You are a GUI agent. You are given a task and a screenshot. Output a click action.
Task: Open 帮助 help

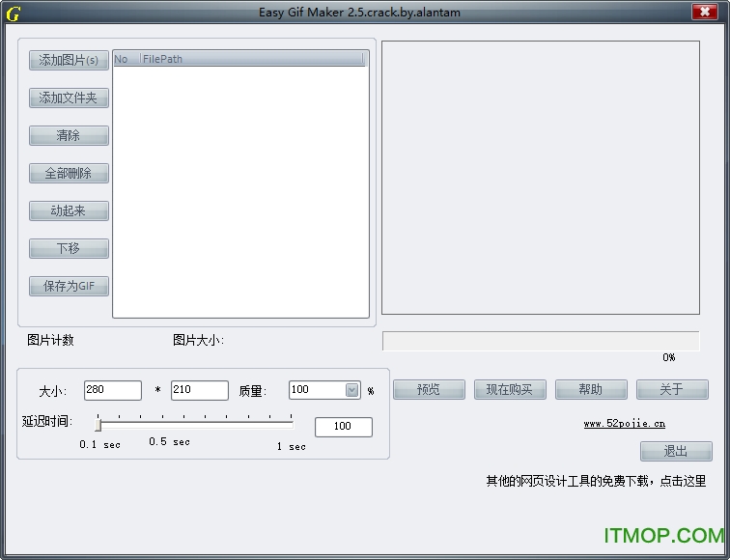(x=591, y=390)
